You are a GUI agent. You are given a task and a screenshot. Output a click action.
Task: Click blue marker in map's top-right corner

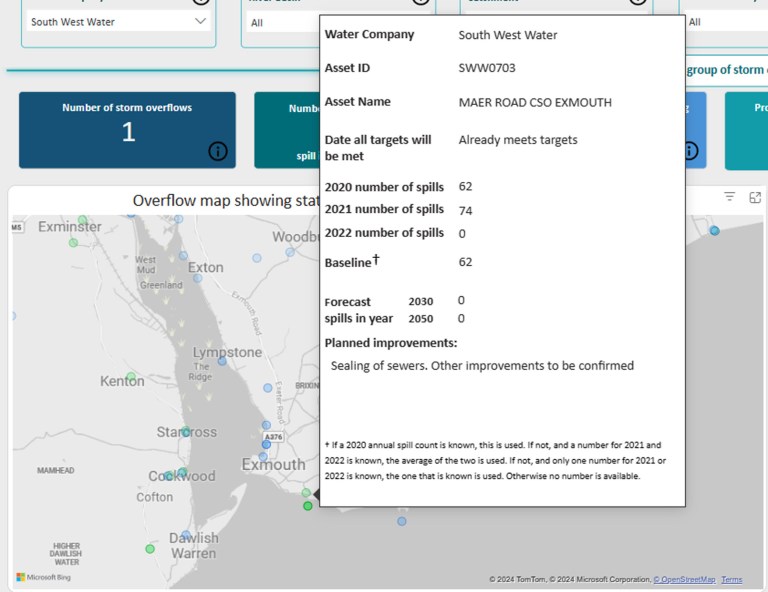[x=714, y=230]
